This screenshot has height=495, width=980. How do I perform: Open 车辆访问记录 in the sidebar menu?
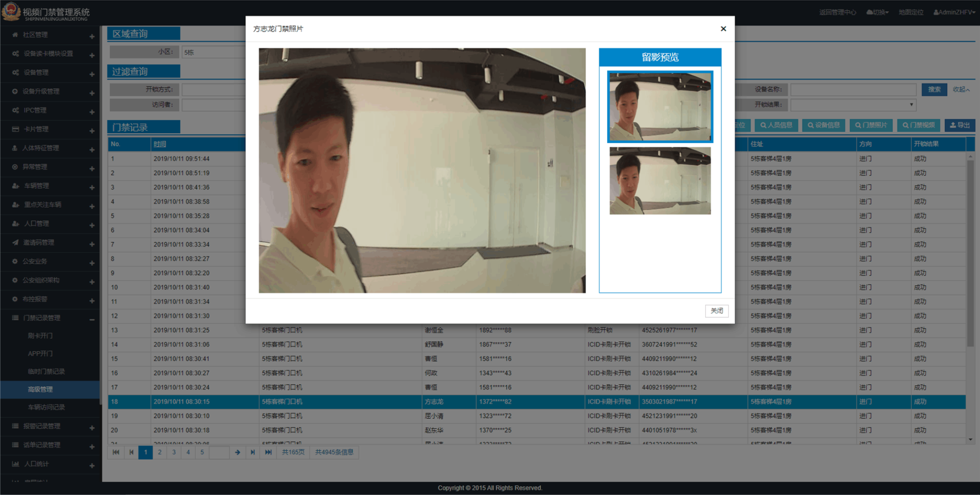point(46,407)
